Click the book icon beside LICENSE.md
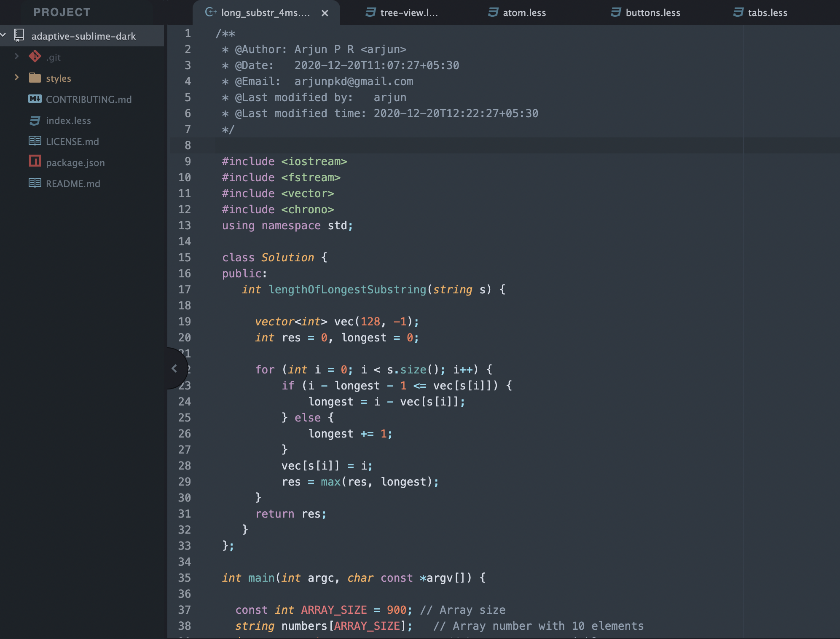The image size is (840, 639). (35, 141)
